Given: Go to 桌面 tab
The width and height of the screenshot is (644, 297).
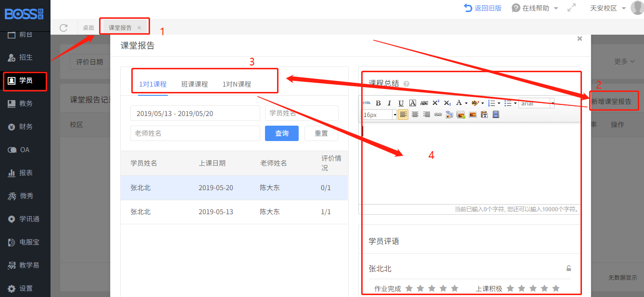Looking at the screenshot, I should [88, 28].
